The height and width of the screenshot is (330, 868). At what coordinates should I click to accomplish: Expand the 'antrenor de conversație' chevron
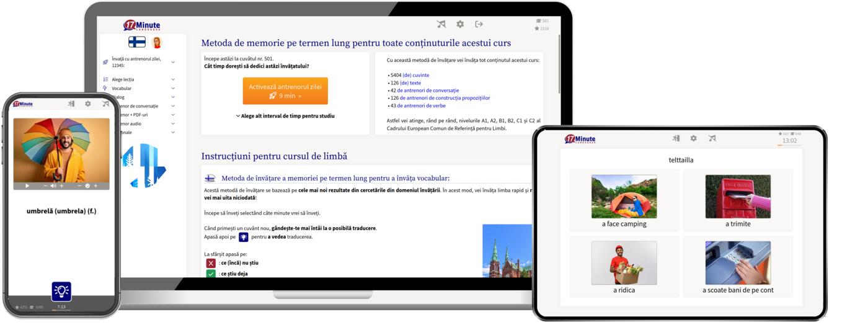[173, 106]
